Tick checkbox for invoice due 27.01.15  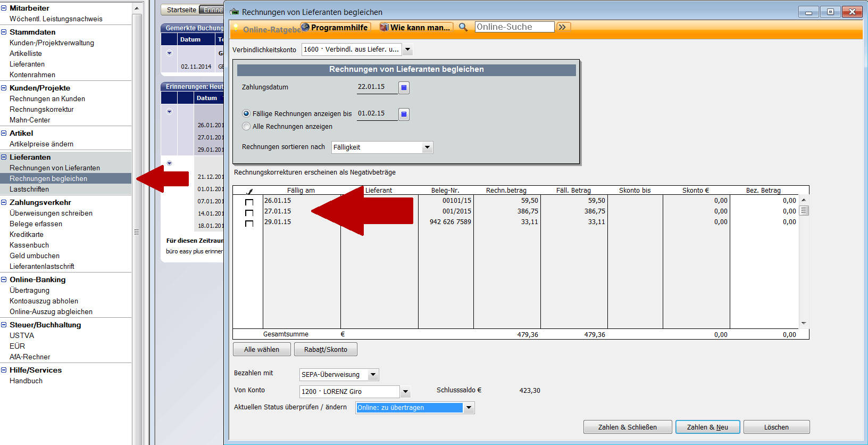249,213
